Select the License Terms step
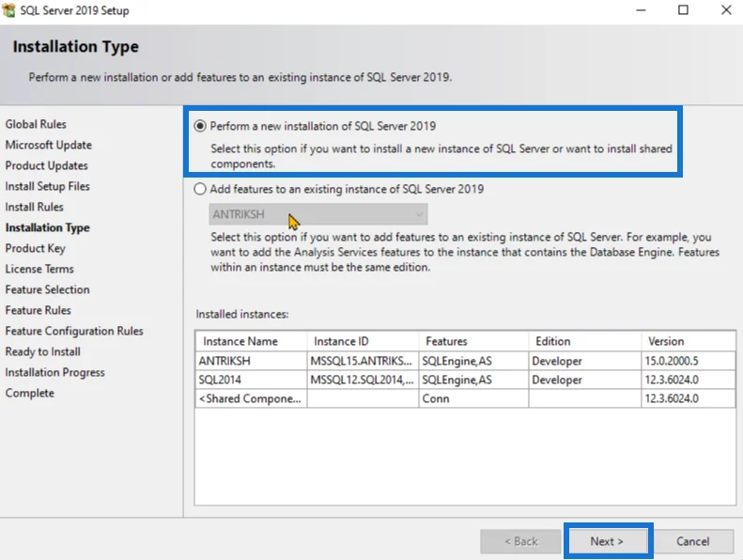Viewport: 743px width, 560px height. [39, 270]
